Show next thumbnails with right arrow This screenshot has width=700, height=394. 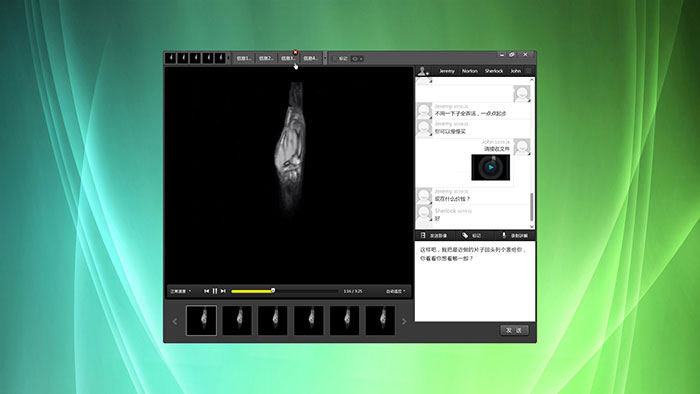pos(404,321)
